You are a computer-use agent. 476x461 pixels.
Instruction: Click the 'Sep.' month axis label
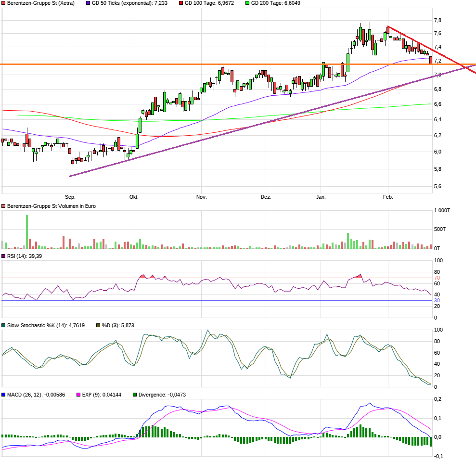click(x=70, y=197)
